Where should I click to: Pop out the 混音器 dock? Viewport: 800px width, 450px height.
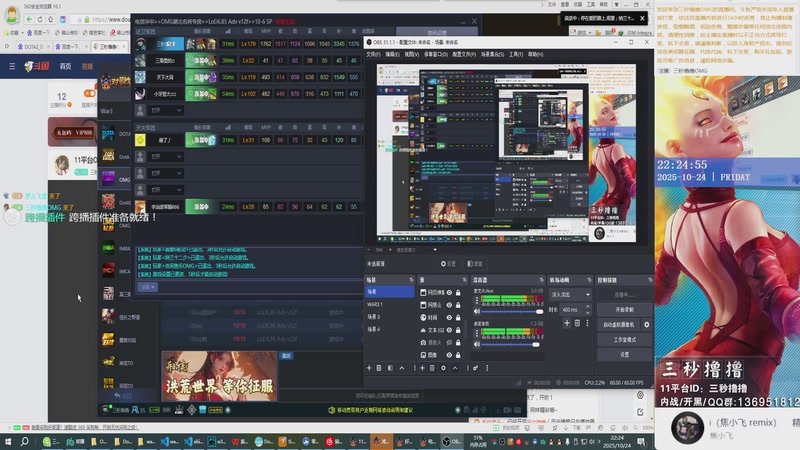pos(541,280)
